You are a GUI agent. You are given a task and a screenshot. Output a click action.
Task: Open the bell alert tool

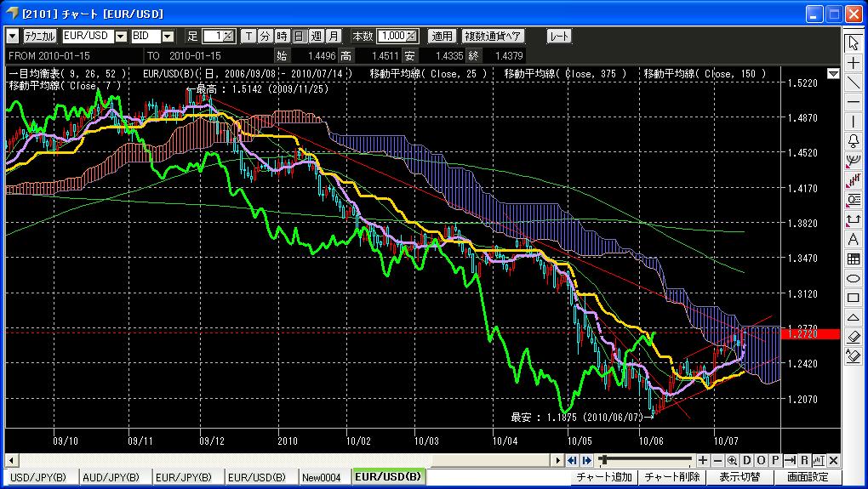tap(853, 141)
